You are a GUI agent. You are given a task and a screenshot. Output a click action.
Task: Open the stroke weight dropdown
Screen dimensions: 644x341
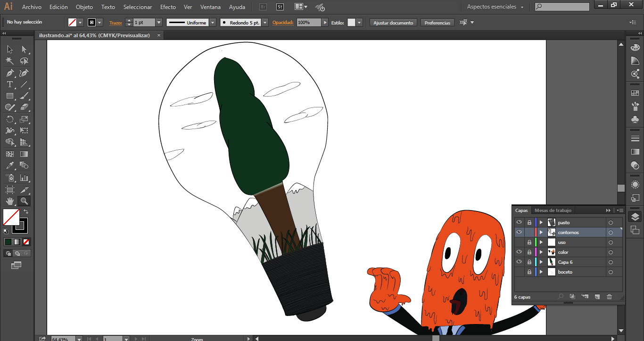click(x=158, y=23)
